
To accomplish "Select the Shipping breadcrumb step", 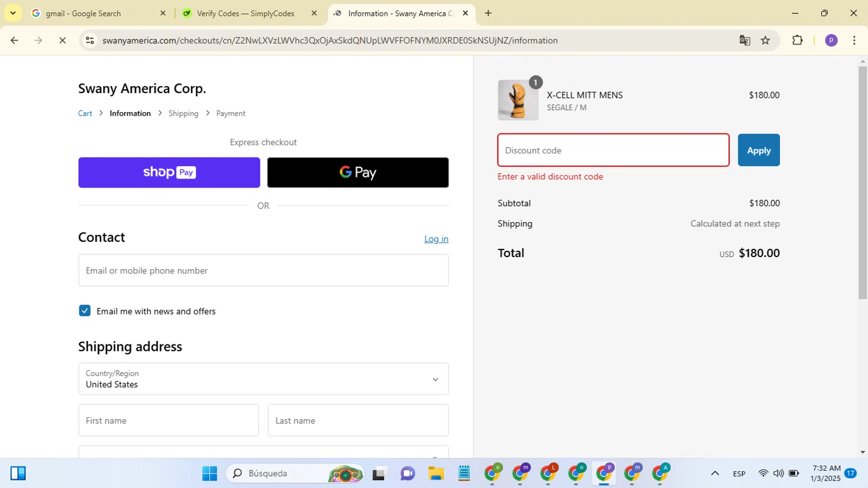I will pyautogui.click(x=183, y=113).
